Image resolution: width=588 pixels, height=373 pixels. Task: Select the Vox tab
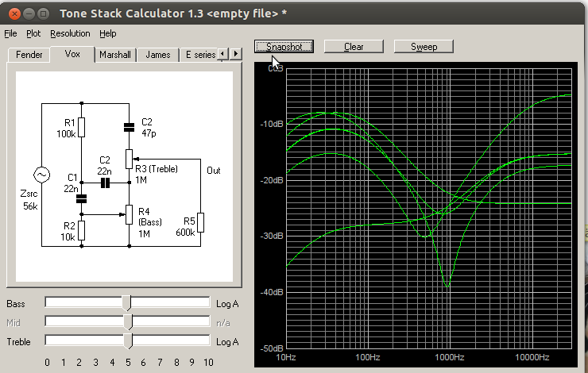72,54
